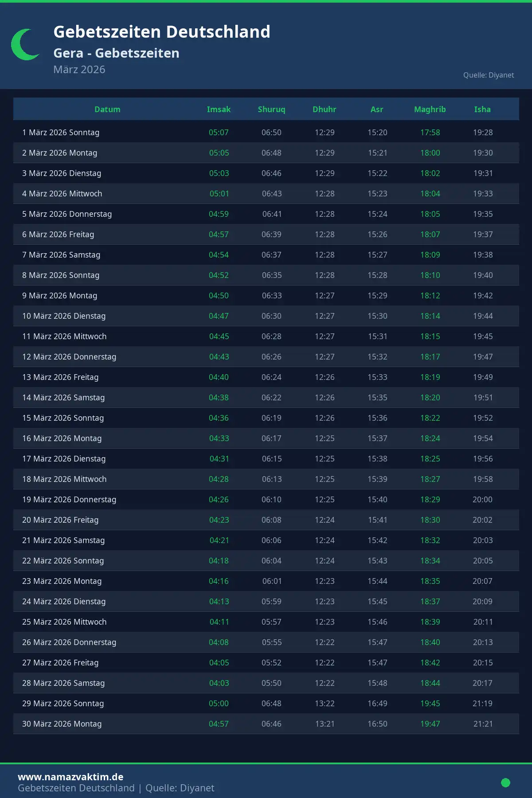Image resolution: width=532 pixels, height=798 pixels.
Task: Select the Dhuhr column header
Action: click(324, 110)
